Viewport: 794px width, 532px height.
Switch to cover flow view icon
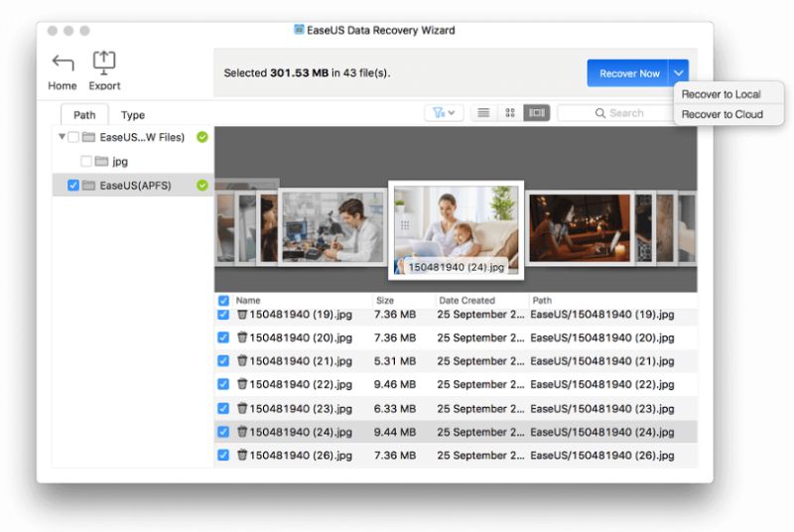tap(536, 112)
